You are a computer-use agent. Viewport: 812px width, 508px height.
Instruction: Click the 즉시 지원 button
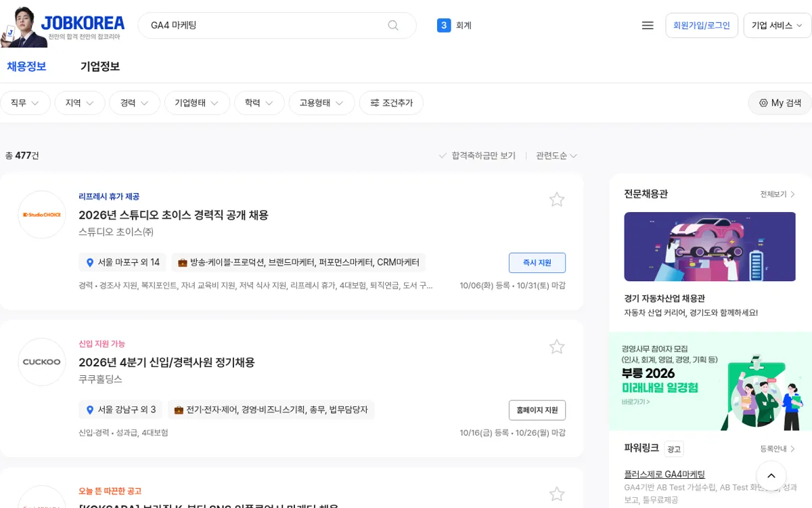(537, 263)
